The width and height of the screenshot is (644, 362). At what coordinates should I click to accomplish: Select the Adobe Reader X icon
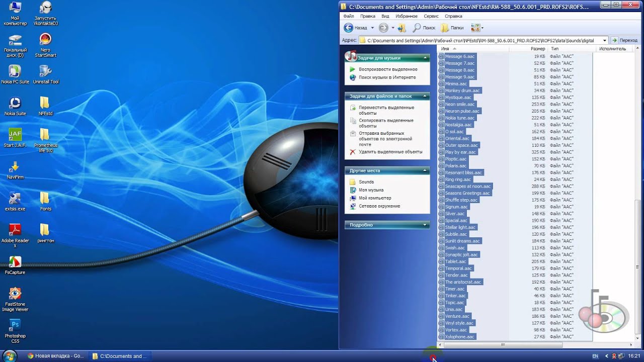(15, 236)
